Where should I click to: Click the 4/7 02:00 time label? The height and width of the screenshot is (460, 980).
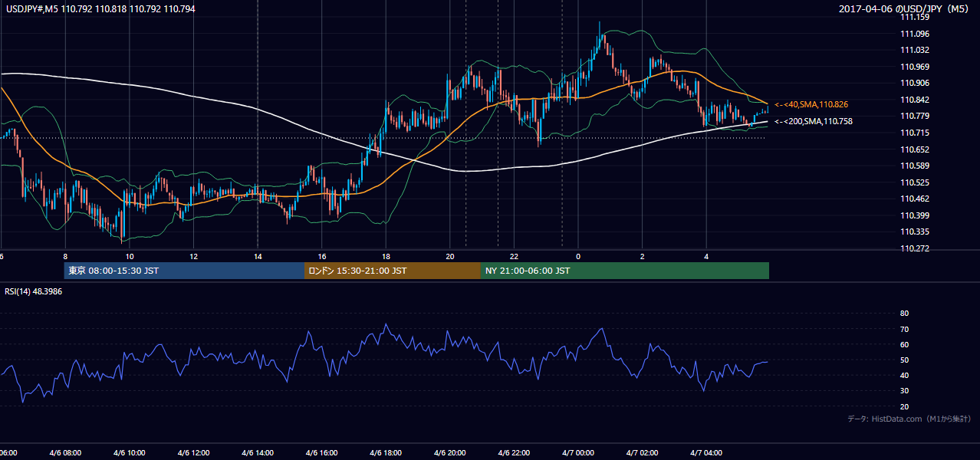(642, 453)
